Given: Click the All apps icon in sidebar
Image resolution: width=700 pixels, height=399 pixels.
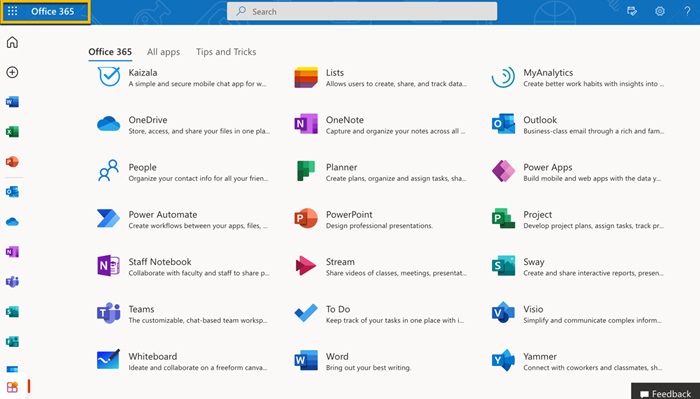Looking at the screenshot, I should tap(12, 387).
